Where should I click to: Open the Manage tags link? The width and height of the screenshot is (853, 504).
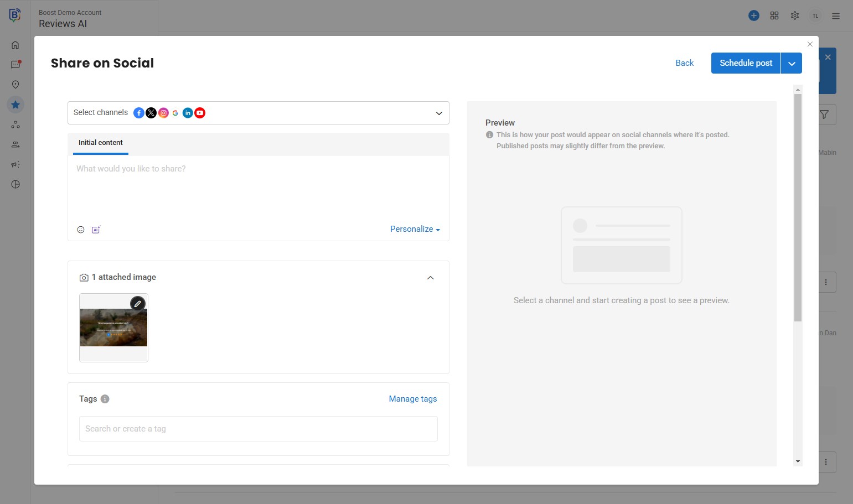pos(412,399)
